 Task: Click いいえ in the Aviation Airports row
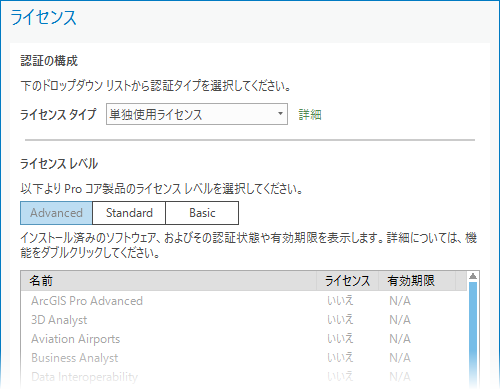(340, 339)
